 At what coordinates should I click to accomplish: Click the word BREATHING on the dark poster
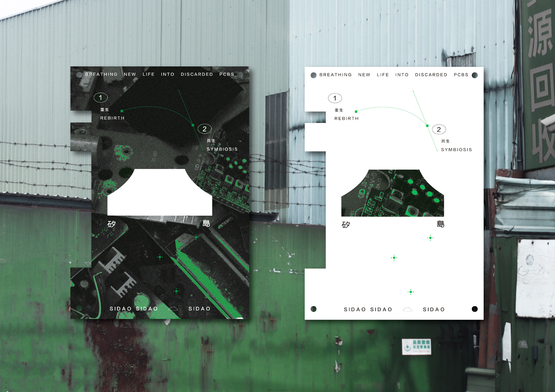click(101, 74)
